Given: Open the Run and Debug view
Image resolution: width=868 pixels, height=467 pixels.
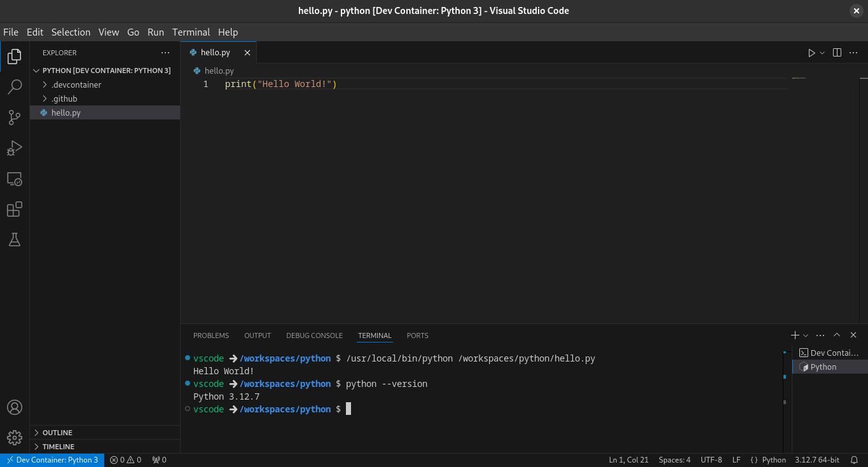Looking at the screenshot, I should (x=15, y=148).
